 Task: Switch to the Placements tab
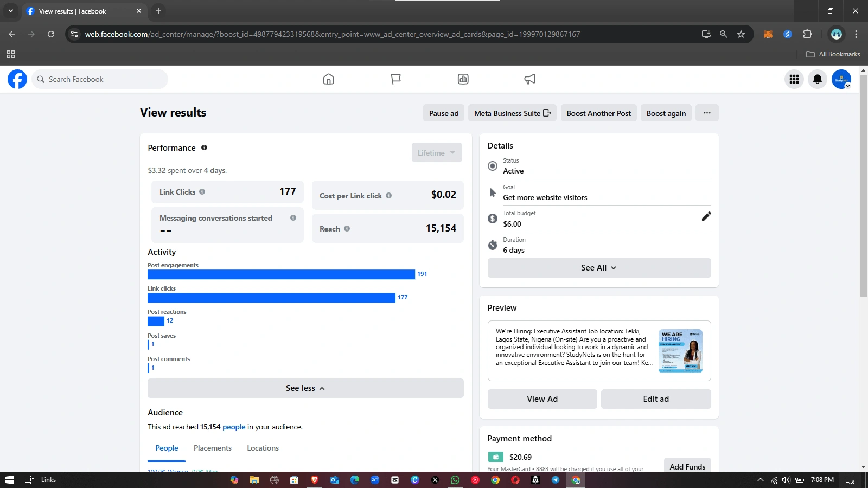(213, 448)
